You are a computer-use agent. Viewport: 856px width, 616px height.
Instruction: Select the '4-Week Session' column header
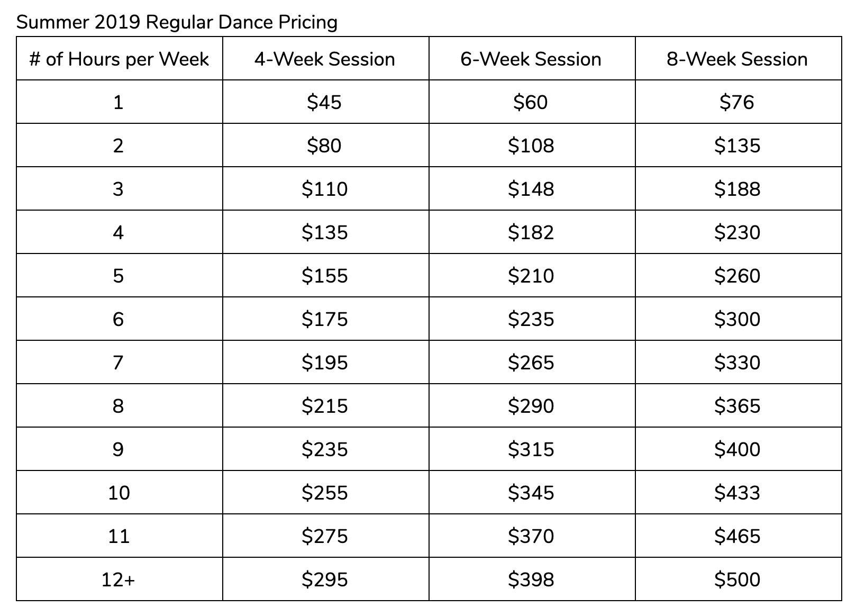coord(325,59)
